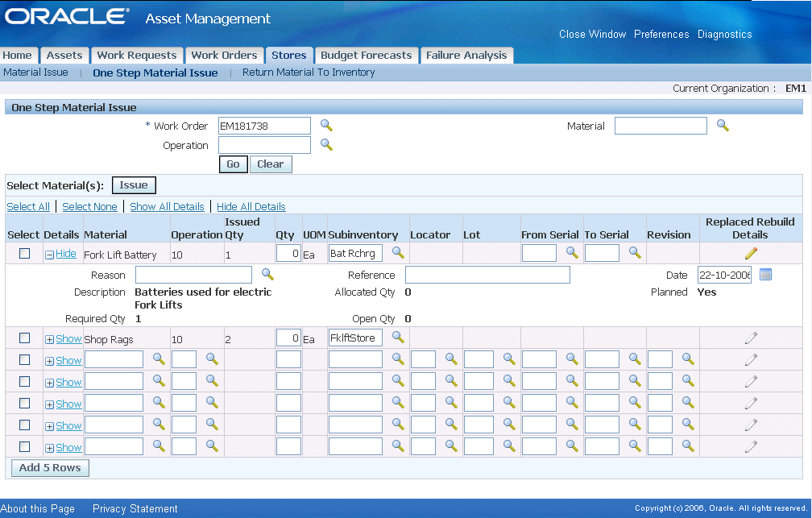Viewport: 812px width, 518px height.
Task: Open the Budget Forecasts tab
Action: (366, 55)
